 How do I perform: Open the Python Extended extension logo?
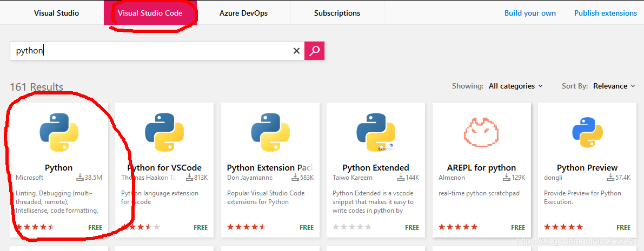coord(376,132)
